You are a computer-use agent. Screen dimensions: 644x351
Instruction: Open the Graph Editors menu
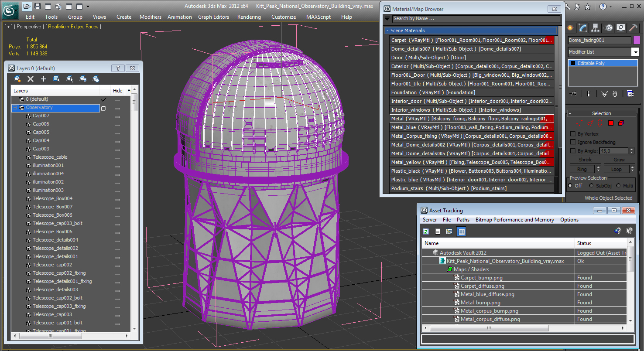213,17
